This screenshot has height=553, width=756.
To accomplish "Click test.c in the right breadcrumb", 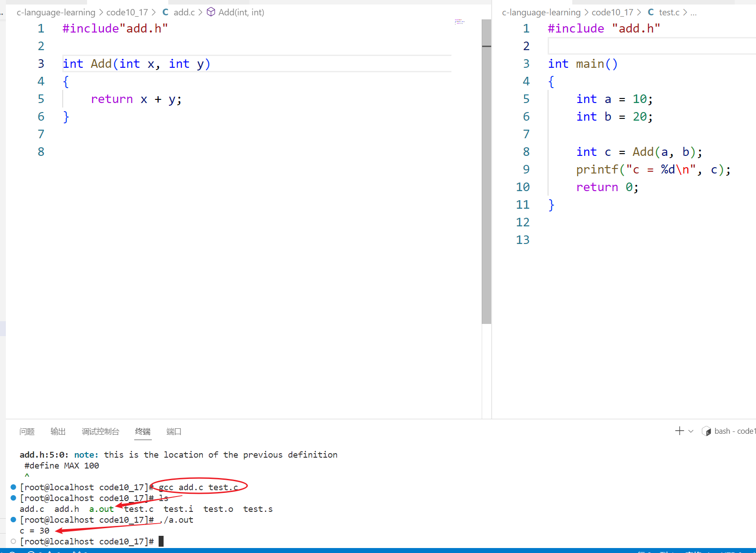I will coord(669,12).
